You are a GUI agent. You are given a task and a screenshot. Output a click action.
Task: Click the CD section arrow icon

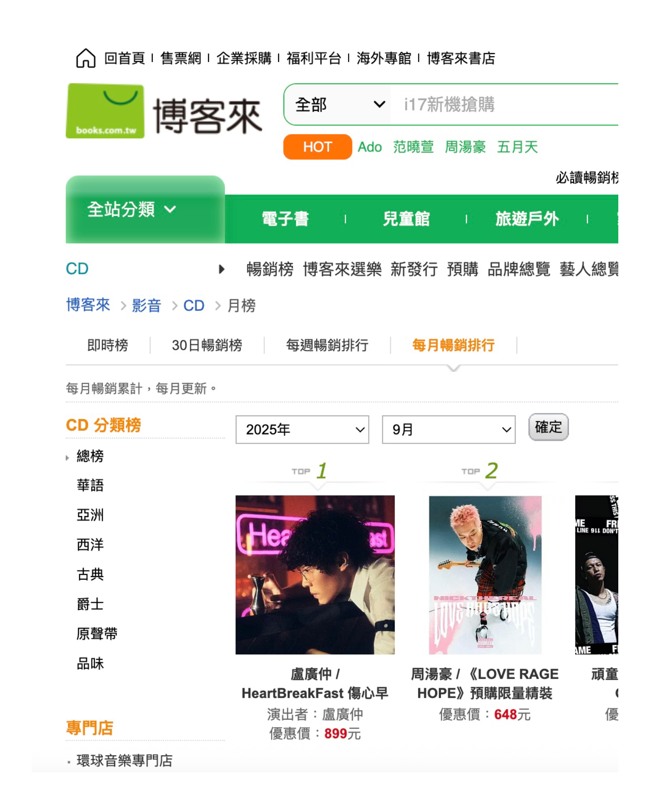pyautogui.click(x=222, y=269)
